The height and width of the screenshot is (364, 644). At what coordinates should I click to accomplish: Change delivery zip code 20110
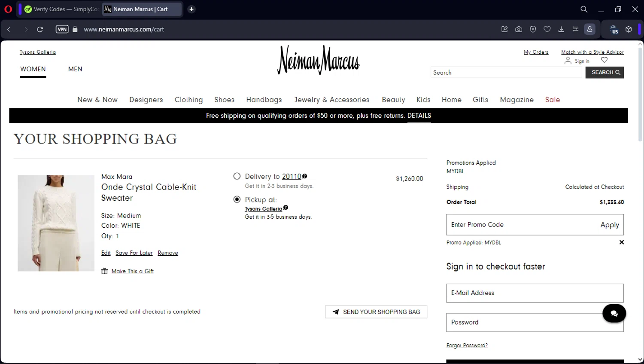coord(292,177)
